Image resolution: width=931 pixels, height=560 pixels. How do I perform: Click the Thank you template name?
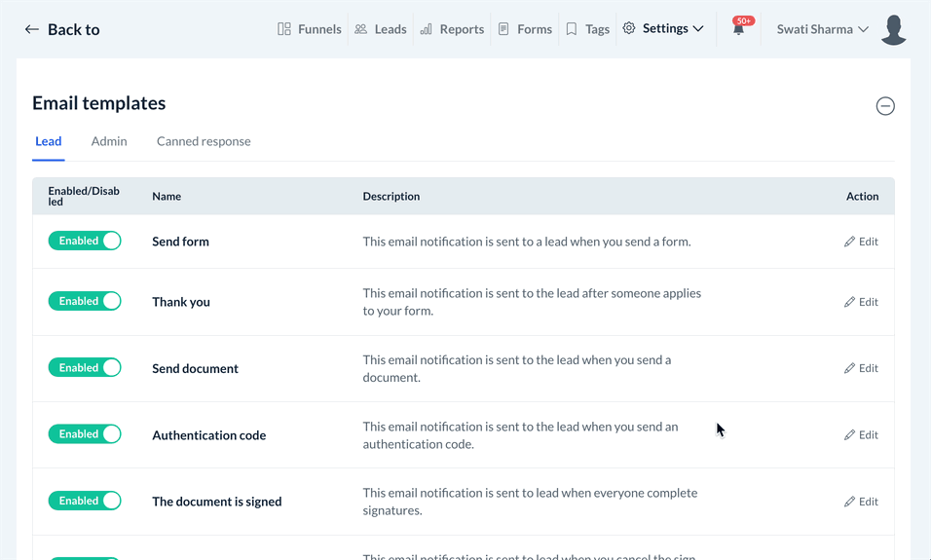[x=181, y=302]
